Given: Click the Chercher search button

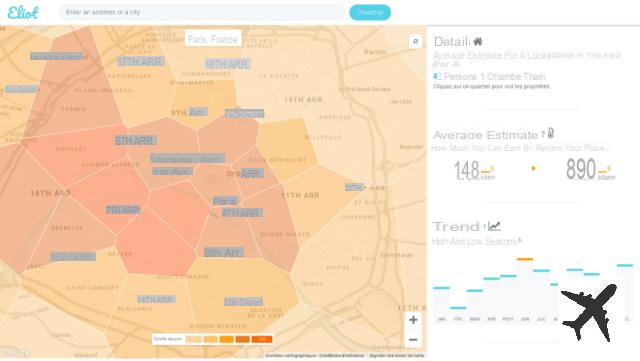Looking at the screenshot, I should 370,12.
